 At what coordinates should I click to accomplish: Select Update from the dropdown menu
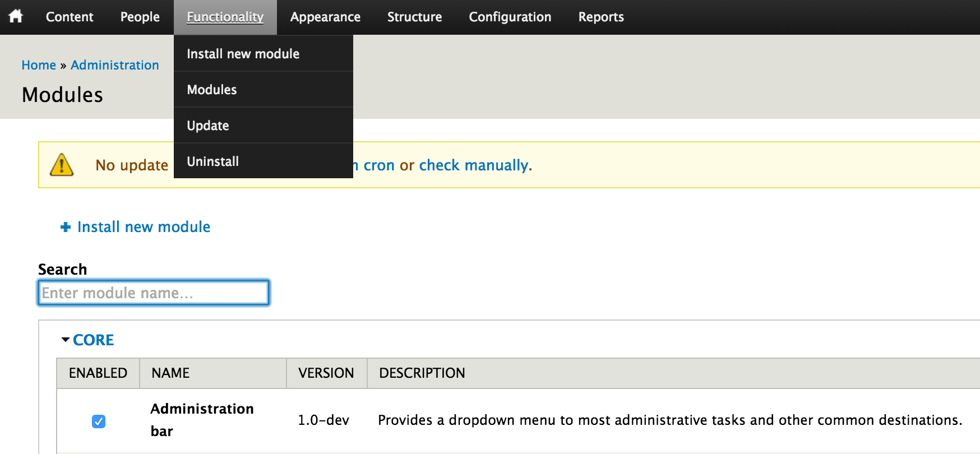coord(208,126)
